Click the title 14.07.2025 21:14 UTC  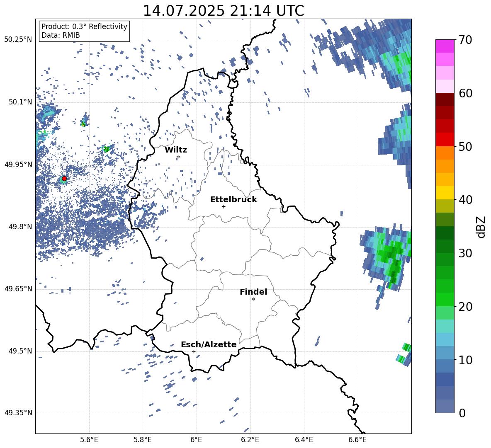(224, 11)
